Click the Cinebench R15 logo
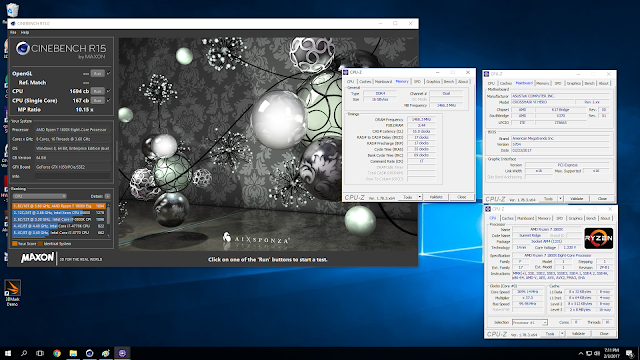 pyautogui.click(x=60, y=50)
